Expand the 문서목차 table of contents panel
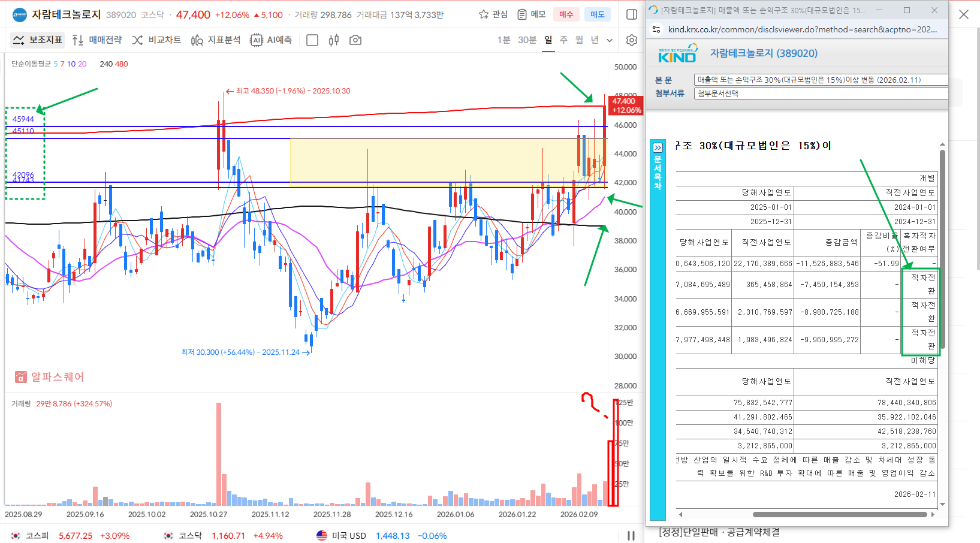 [658, 147]
